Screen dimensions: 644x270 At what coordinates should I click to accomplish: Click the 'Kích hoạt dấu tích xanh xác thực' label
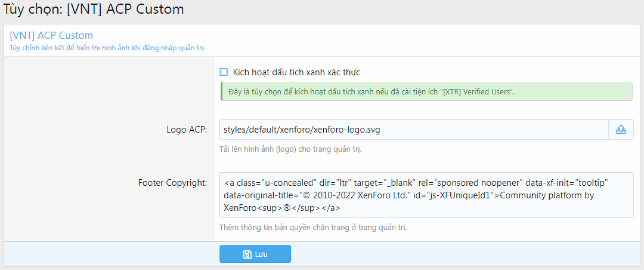point(296,72)
